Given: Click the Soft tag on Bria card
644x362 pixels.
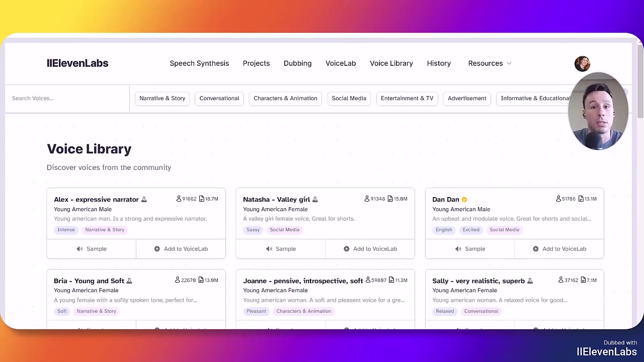Looking at the screenshot, I should click(x=62, y=311).
